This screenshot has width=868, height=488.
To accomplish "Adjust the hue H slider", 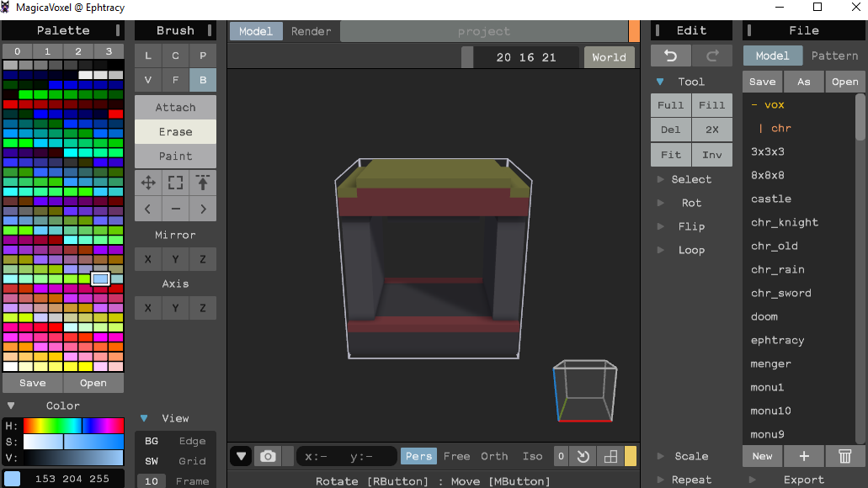I will pos(73,426).
